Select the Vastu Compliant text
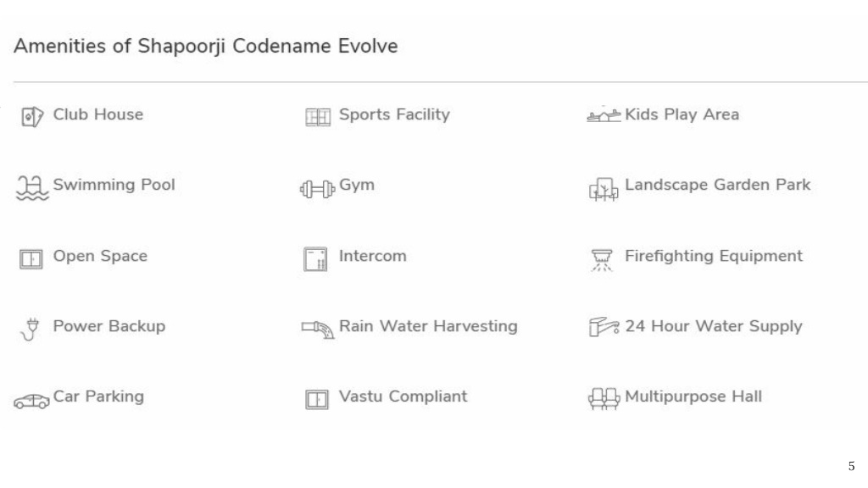This screenshot has height=488, width=868. [403, 396]
